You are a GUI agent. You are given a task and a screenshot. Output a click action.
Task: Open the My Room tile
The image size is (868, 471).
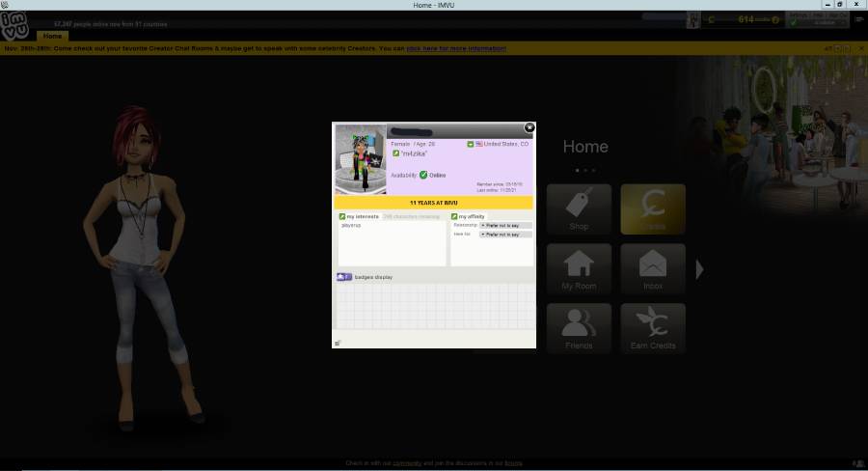[x=579, y=268]
